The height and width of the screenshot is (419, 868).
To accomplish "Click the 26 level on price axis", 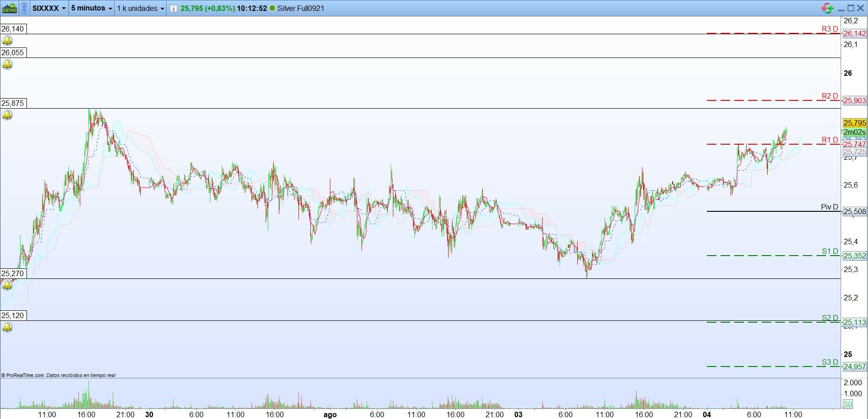I will coord(847,73).
